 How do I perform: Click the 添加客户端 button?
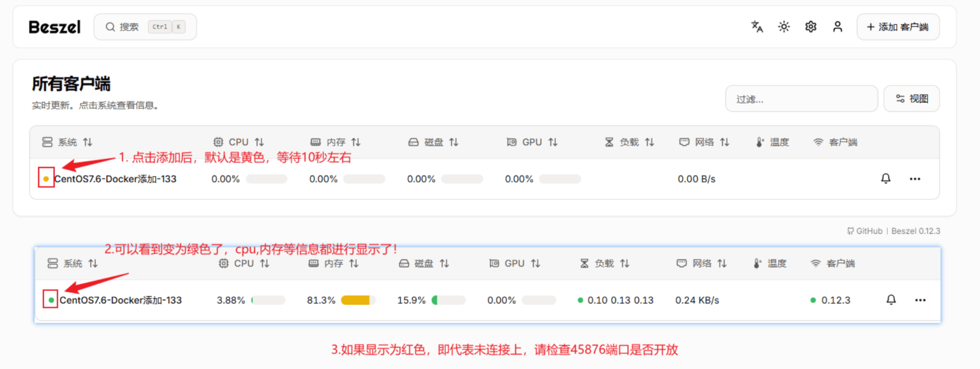click(x=898, y=27)
